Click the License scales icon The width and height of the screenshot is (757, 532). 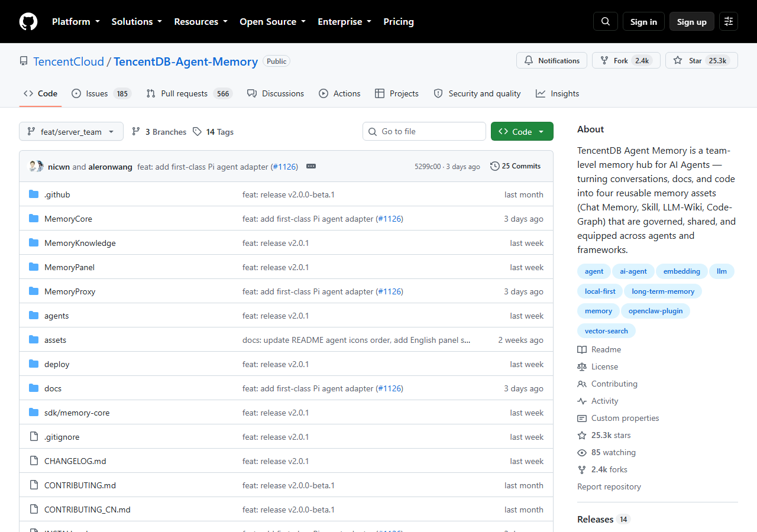click(x=582, y=366)
